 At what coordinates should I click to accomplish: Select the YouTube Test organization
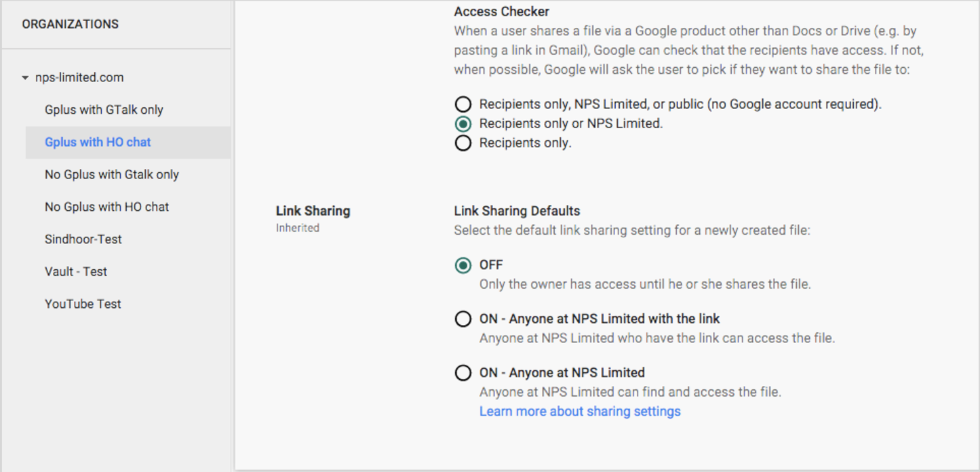click(x=83, y=304)
